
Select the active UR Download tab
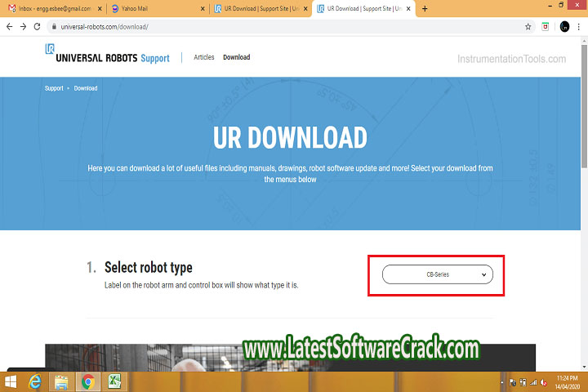point(363,9)
